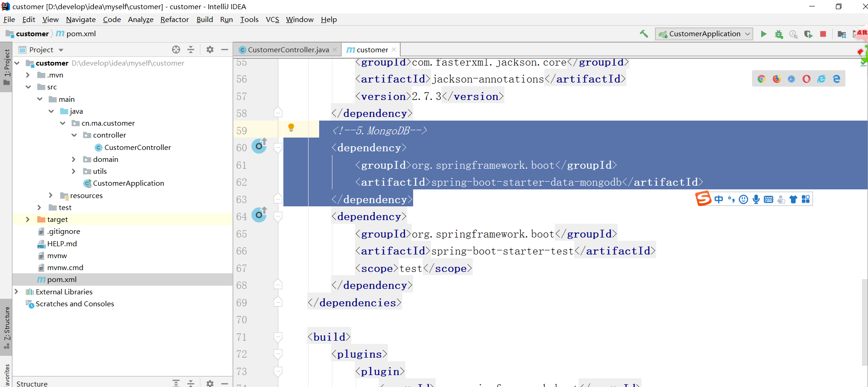The width and height of the screenshot is (868, 387).
Task: Fold the dependency block at line 60
Action: (278, 148)
